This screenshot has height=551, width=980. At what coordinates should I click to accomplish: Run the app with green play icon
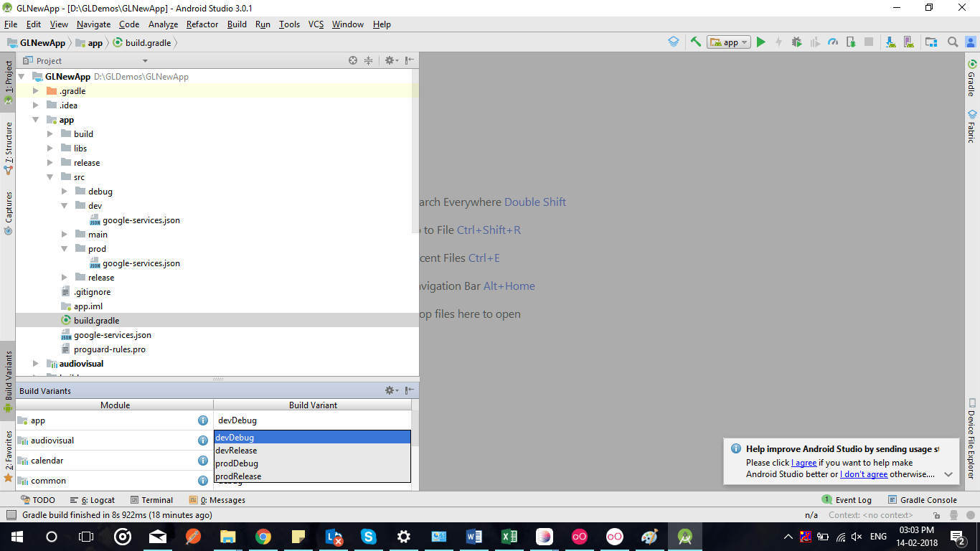(761, 42)
